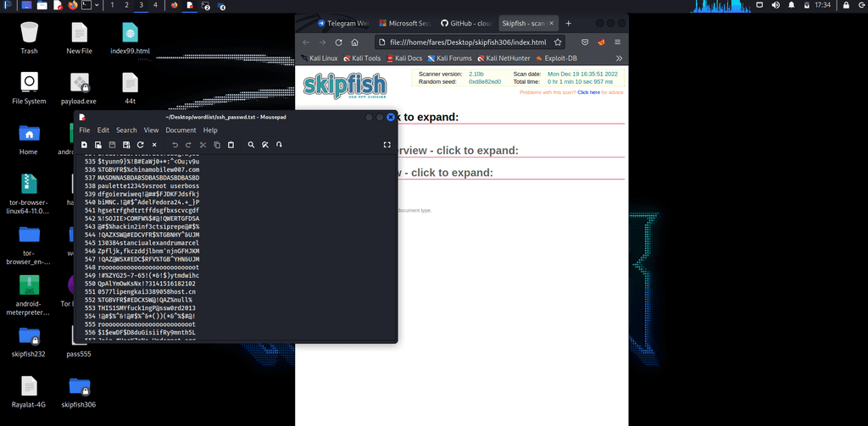The height and width of the screenshot is (426, 868).
Task: Click the Save As icon in Mousepad
Action: [x=126, y=145]
